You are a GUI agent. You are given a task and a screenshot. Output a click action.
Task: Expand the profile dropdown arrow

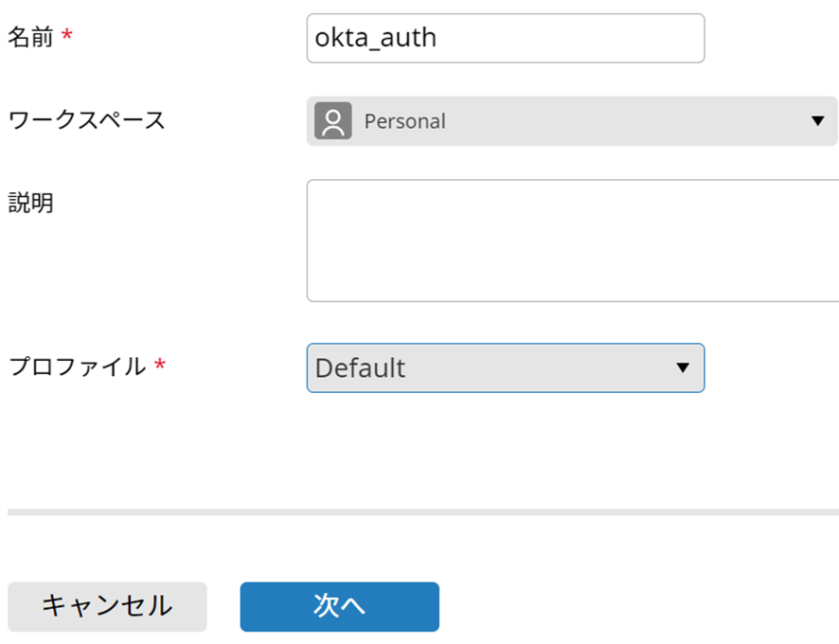pyautogui.click(x=683, y=367)
